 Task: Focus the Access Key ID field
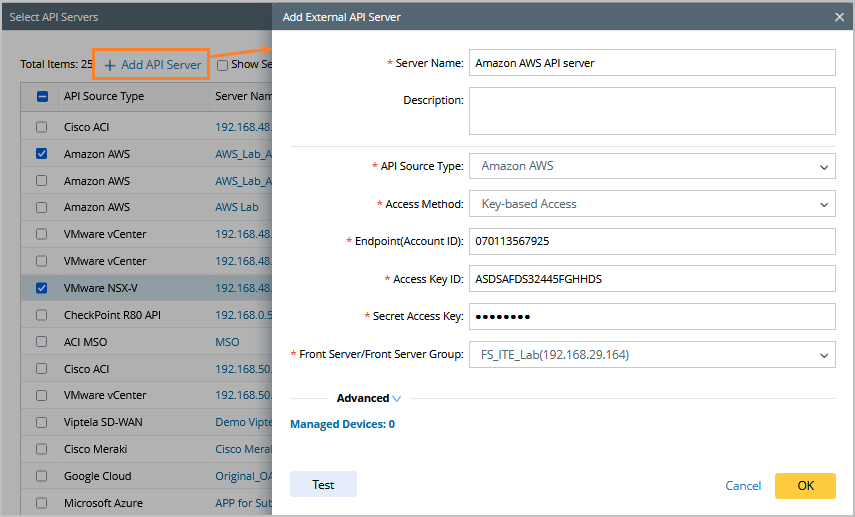[x=651, y=279]
